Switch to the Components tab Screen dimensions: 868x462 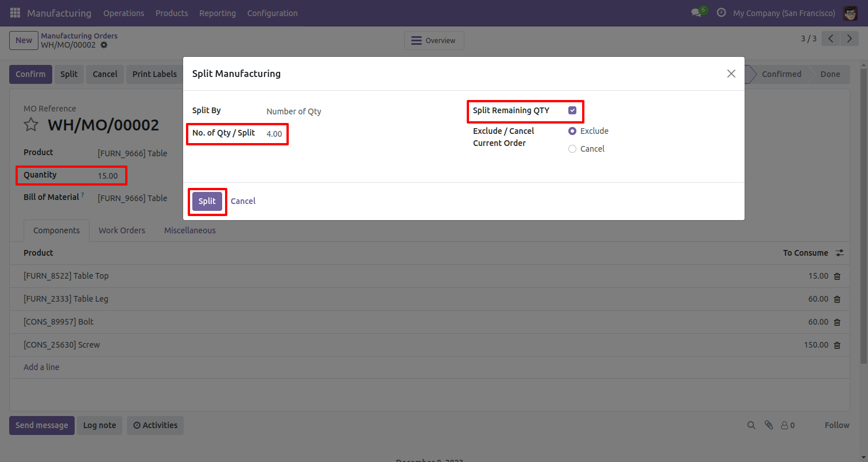pos(56,230)
